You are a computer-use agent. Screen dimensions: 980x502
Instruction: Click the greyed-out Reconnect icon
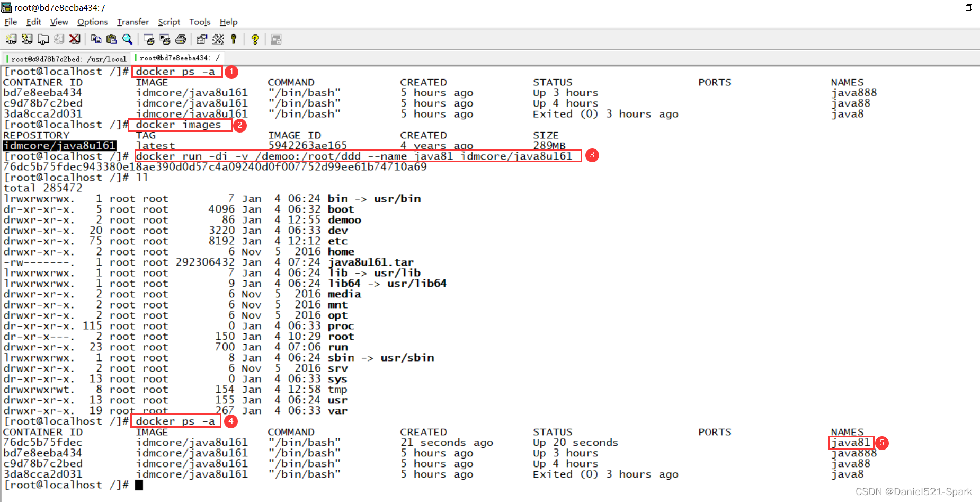(59, 39)
